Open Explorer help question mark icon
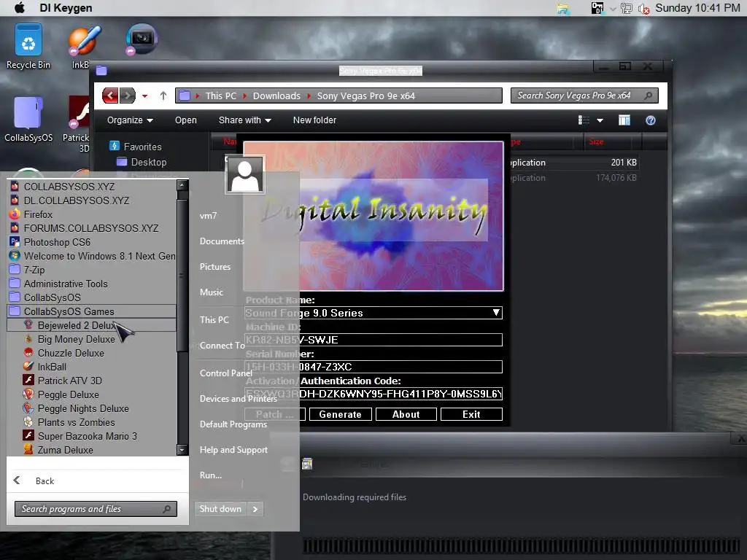 pos(650,120)
